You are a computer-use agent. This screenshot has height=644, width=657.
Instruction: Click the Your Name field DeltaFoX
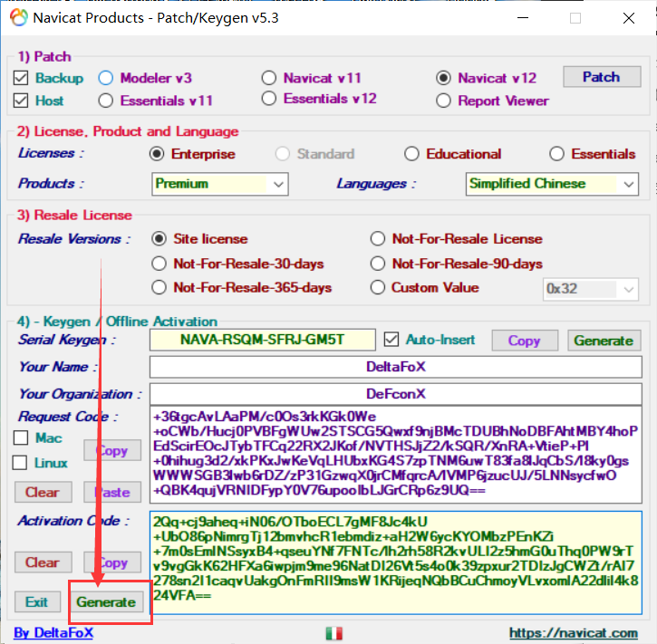pos(395,367)
